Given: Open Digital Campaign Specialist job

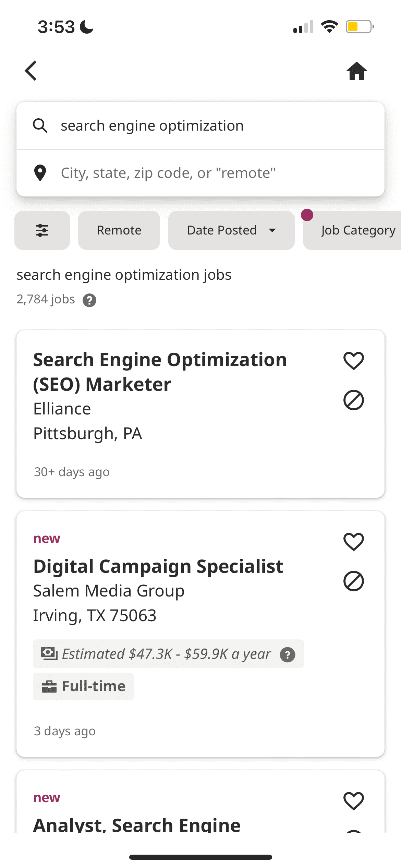Looking at the screenshot, I should point(158,566).
